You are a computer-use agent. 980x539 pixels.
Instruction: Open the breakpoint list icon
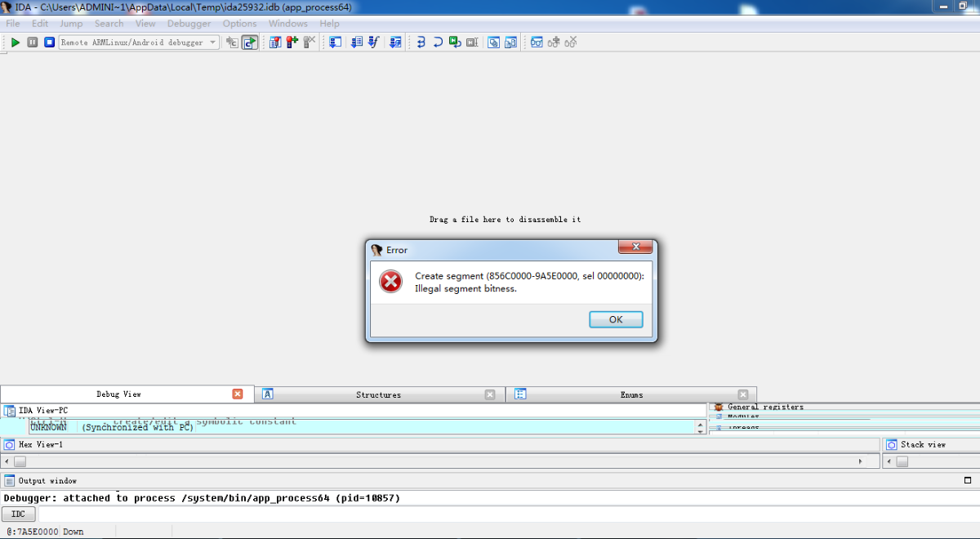pyautogui.click(x=274, y=42)
